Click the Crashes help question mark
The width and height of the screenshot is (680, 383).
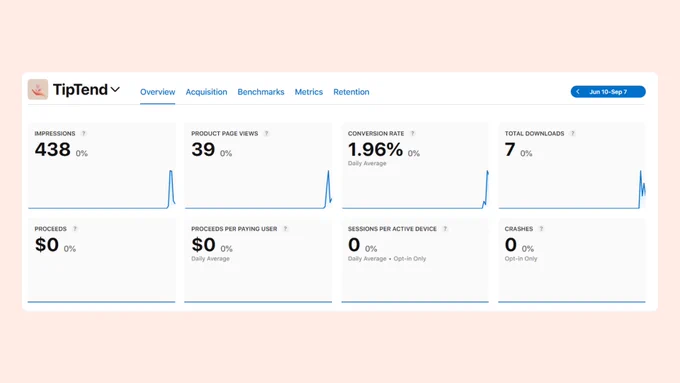click(x=541, y=229)
